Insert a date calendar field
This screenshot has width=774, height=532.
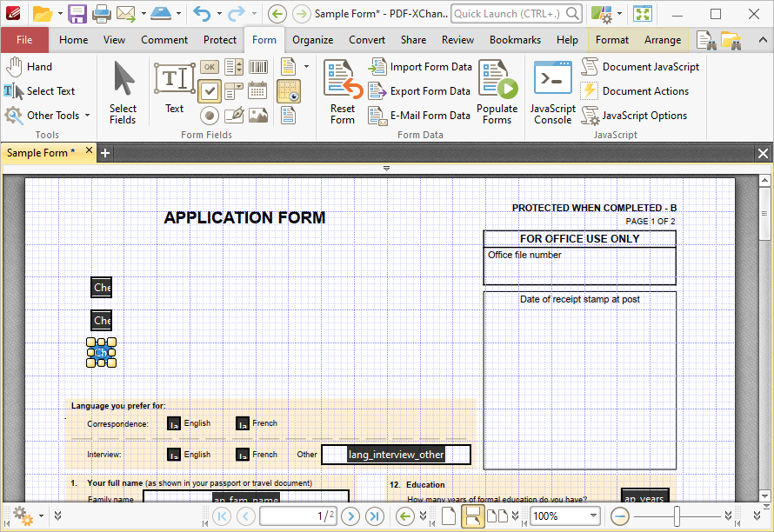pyautogui.click(x=258, y=90)
